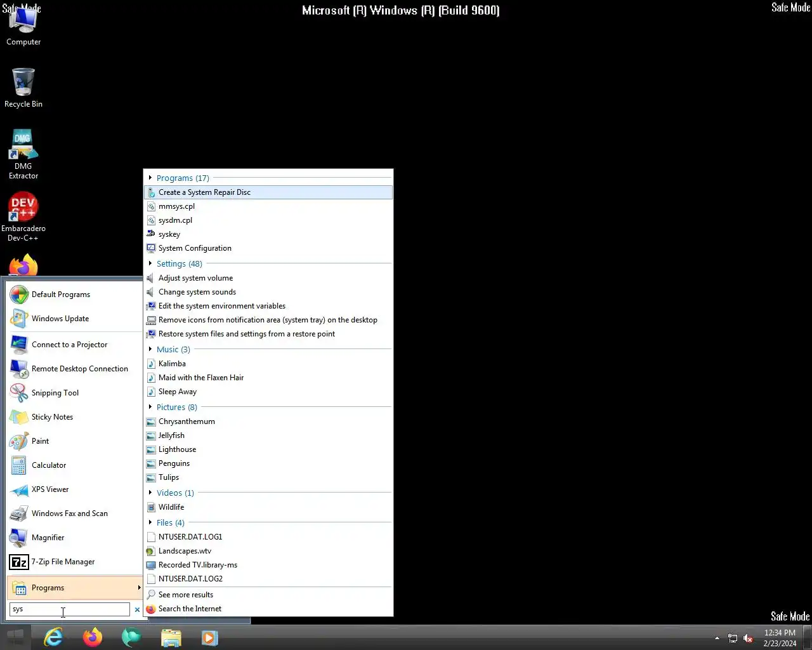Open the Lighthouse picture
The width and height of the screenshot is (812, 650).
[x=268, y=449]
